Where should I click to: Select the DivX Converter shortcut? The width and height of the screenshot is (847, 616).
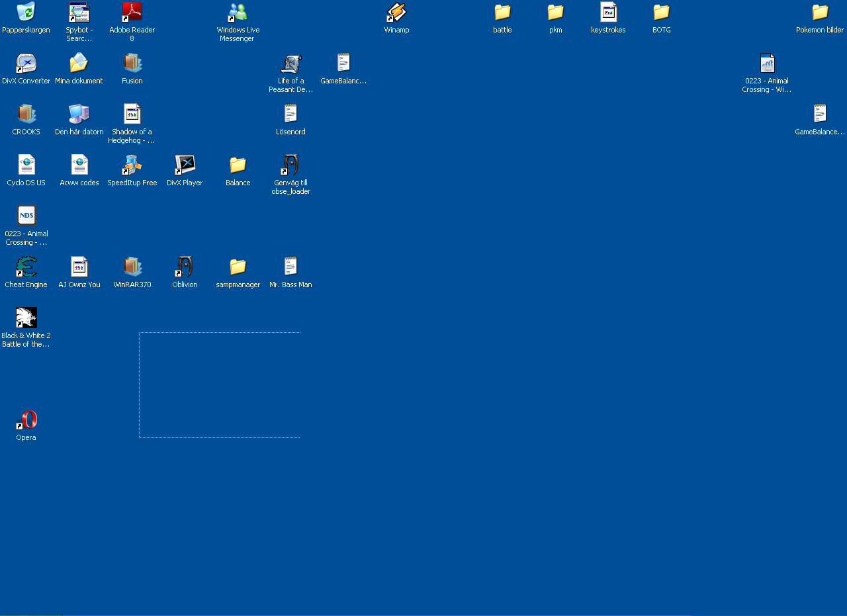[26, 63]
